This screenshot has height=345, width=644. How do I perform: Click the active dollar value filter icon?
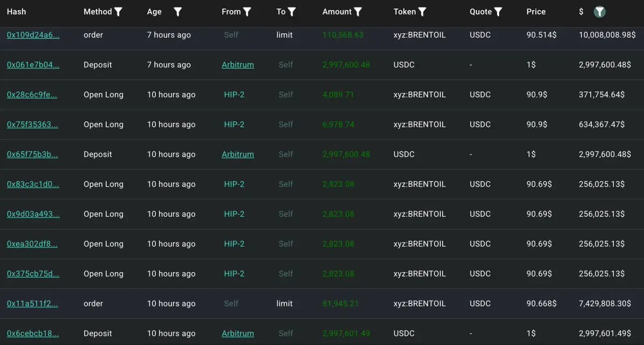[599, 11]
